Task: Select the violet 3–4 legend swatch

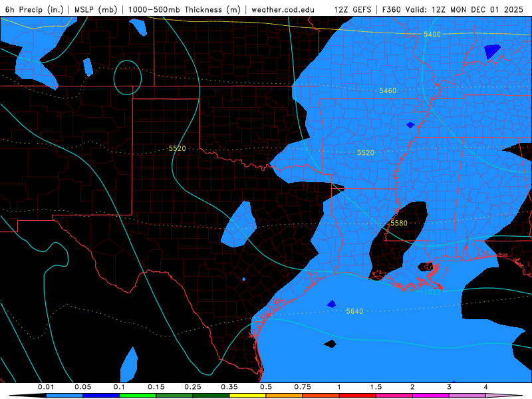Action: [467, 396]
